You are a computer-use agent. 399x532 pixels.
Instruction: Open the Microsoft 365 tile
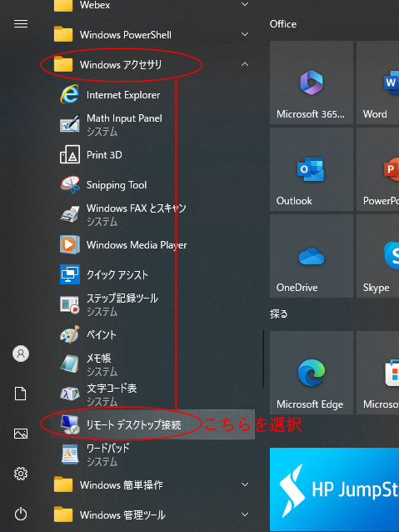pyautogui.click(x=312, y=83)
